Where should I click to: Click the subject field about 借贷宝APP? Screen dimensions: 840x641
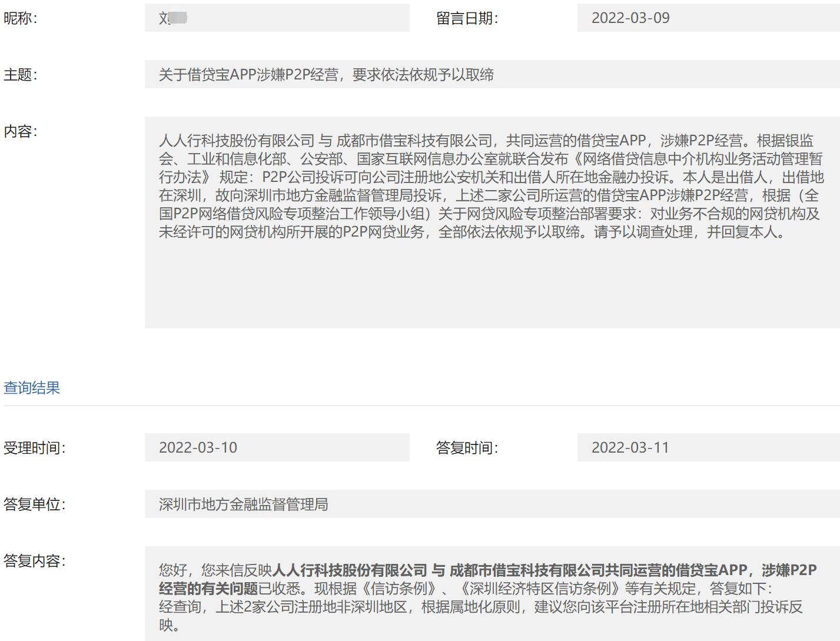pos(492,74)
